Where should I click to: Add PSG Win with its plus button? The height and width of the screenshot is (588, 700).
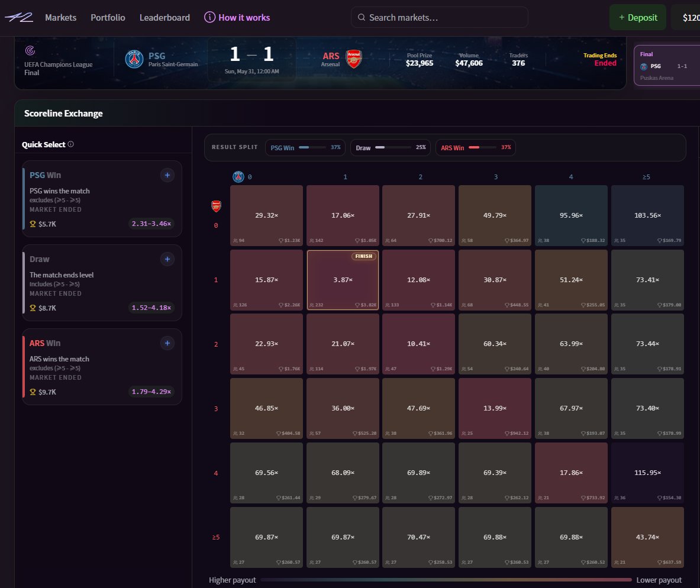pyautogui.click(x=167, y=175)
